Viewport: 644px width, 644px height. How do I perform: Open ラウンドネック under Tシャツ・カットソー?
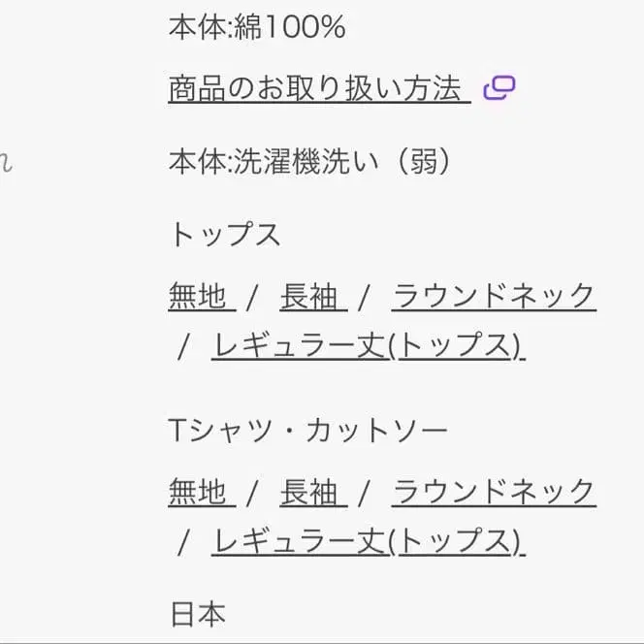click(493, 493)
